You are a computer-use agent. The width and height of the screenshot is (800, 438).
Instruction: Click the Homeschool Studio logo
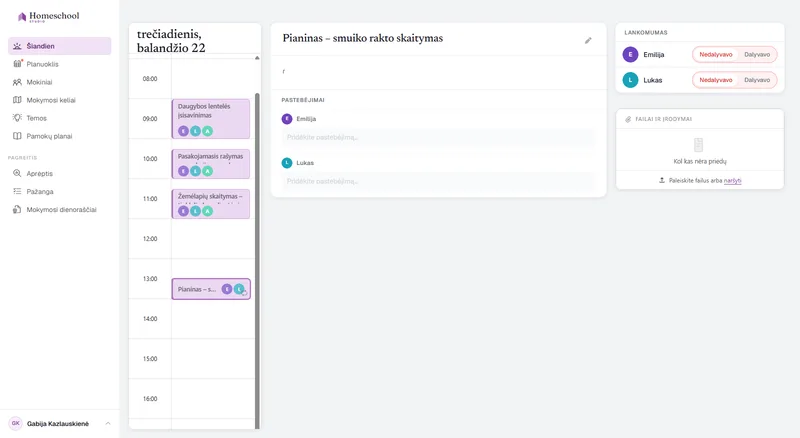pyautogui.click(x=48, y=17)
